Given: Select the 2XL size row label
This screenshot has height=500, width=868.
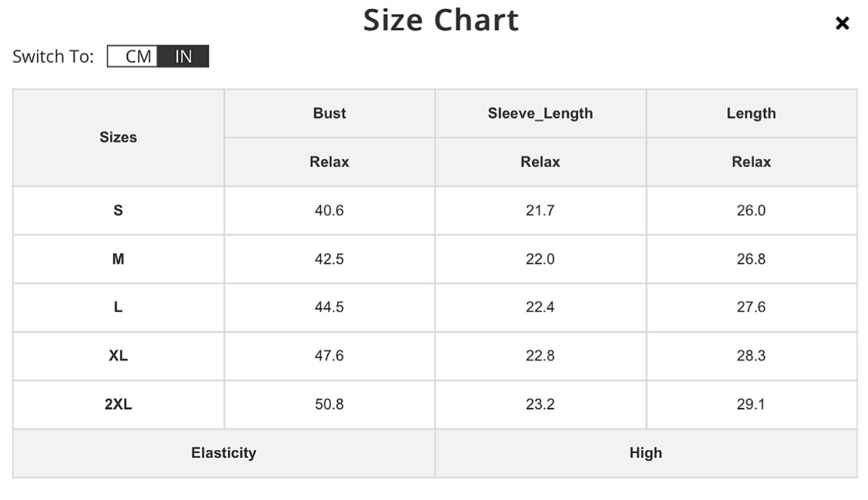Looking at the screenshot, I should 118,404.
